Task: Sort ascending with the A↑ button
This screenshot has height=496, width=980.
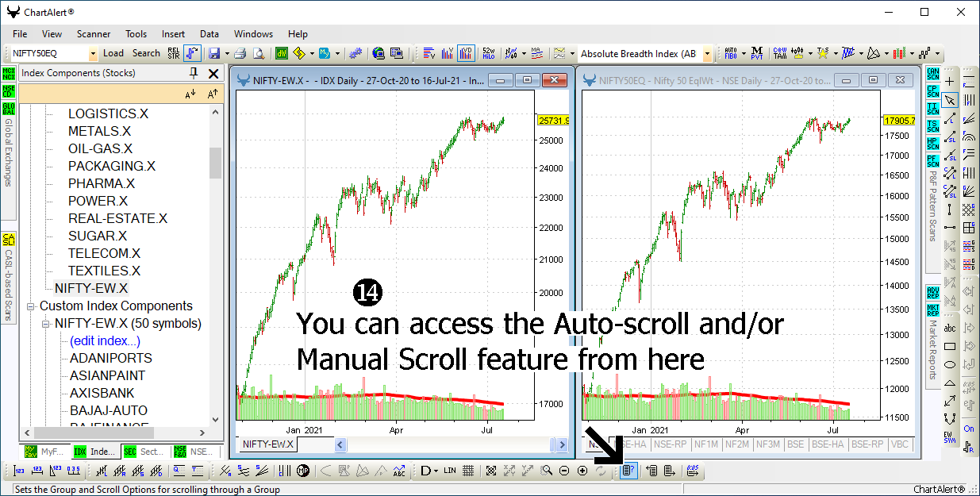Action: tap(213, 94)
